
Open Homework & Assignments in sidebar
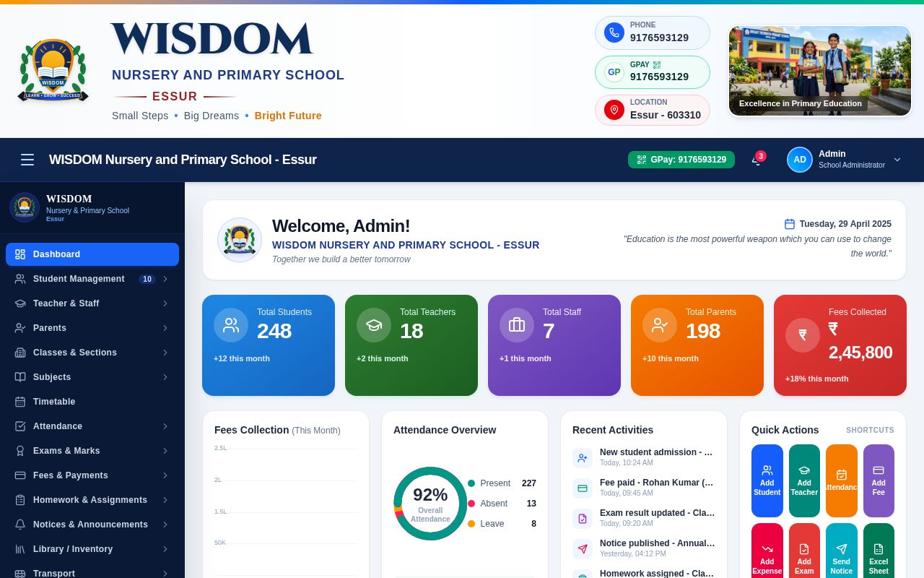click(x=92, y=500)
